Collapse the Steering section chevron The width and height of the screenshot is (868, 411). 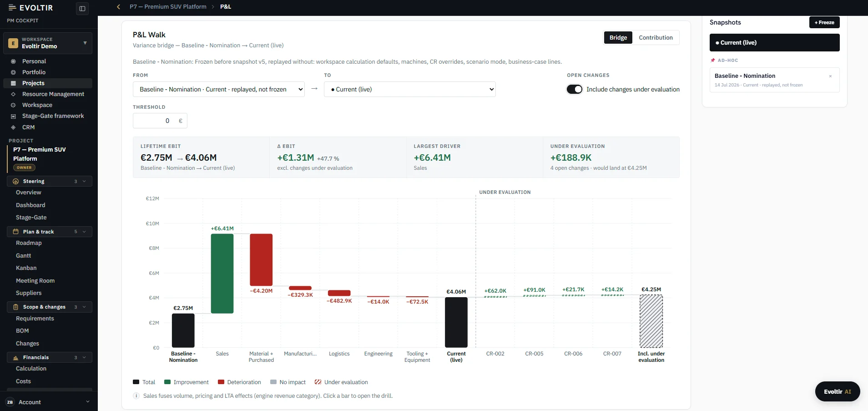pos(84,181)
